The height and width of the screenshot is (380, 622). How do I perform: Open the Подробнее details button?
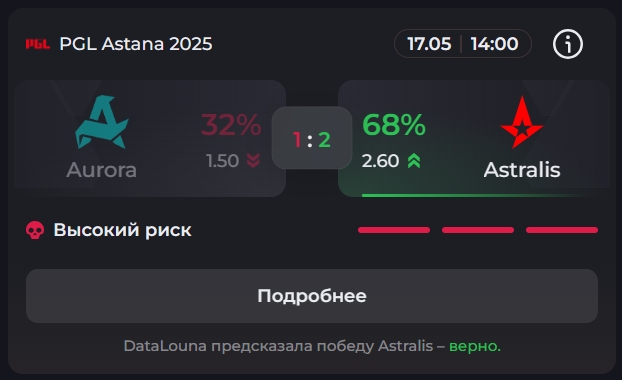pyautogui.click(x=312, y=296)
